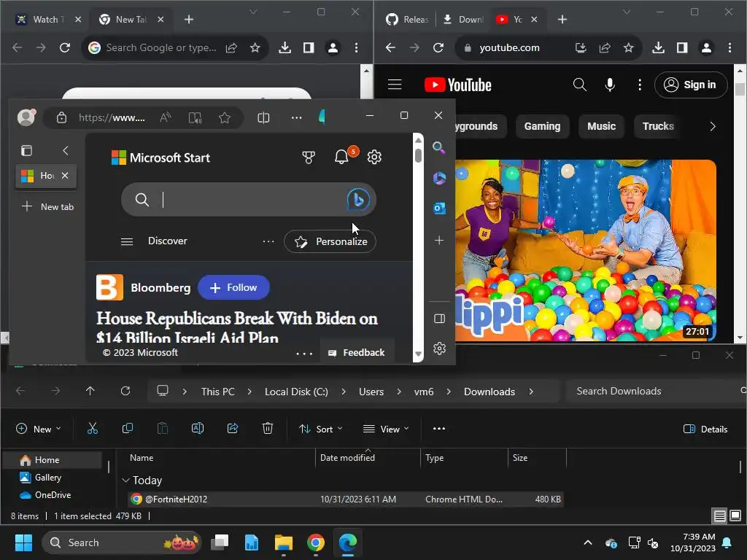Toggle the Edge split screen icon

click(x=263, y=117)
